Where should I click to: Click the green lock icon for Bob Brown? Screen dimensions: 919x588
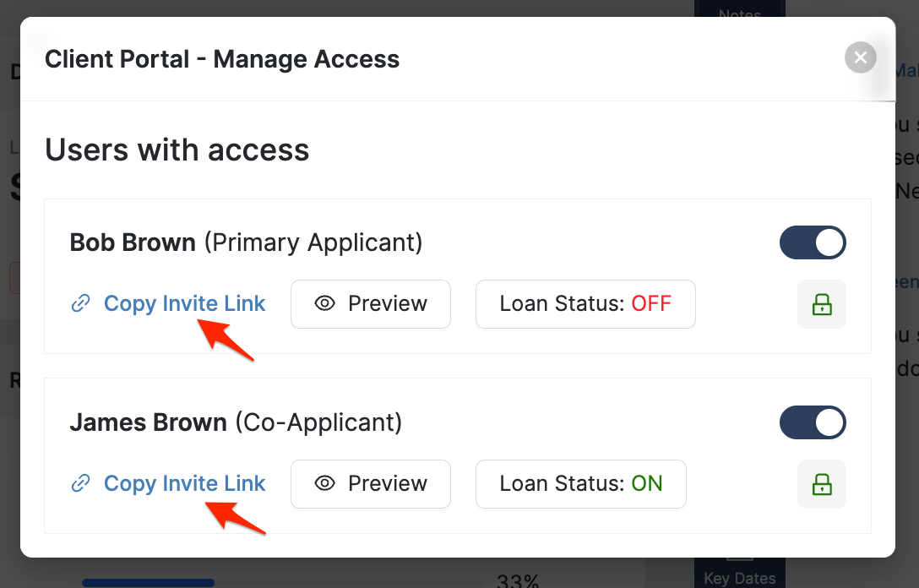click(822, 304)
